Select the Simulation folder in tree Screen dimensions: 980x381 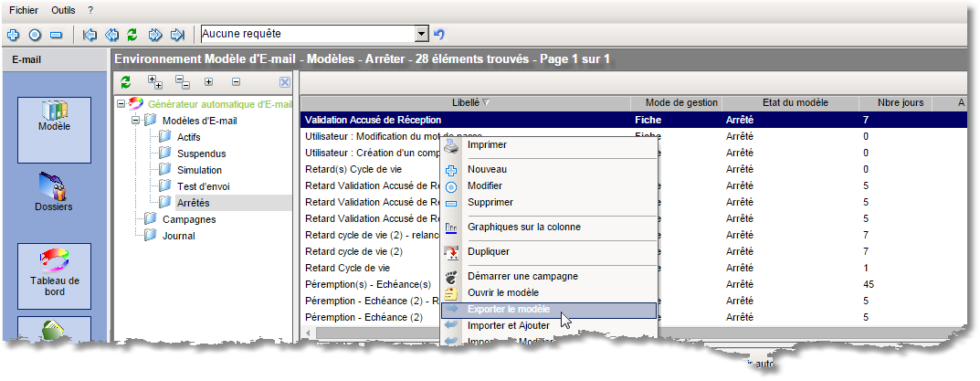click(199, 170)
